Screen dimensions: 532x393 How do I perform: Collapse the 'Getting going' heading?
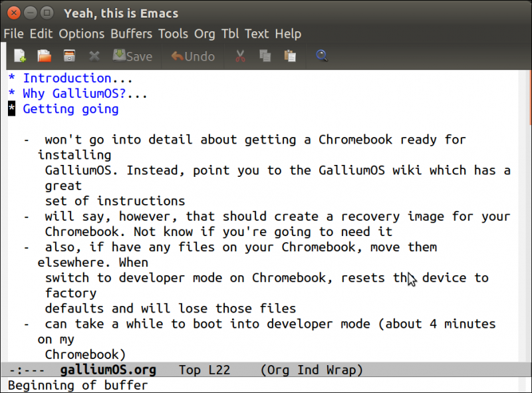point(70,109)
